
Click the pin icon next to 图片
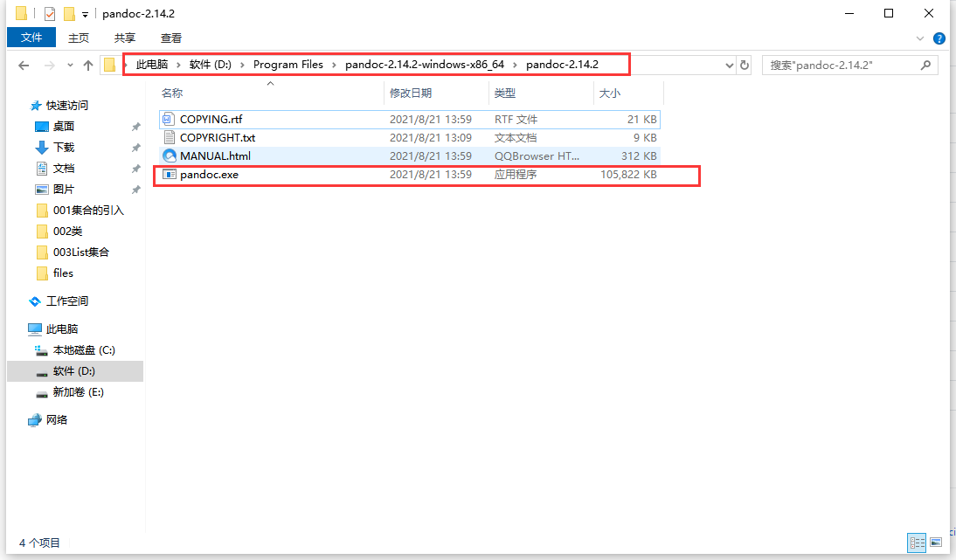click(136, 190)
